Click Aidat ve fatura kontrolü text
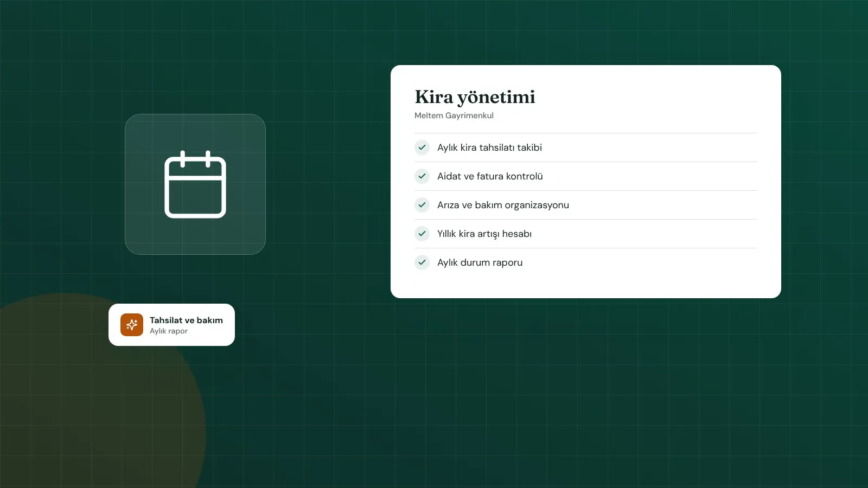This screenshot has height=488, width=868. point(490,176)
